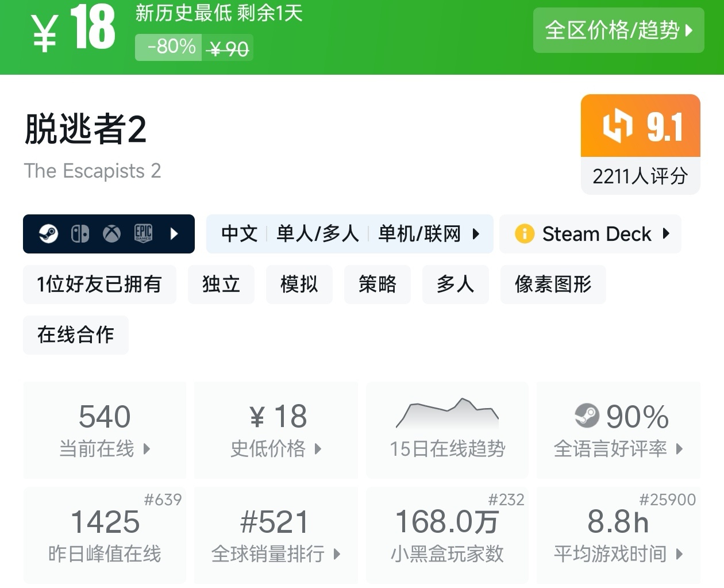Expand language and mode details arrow

(476, 233)
